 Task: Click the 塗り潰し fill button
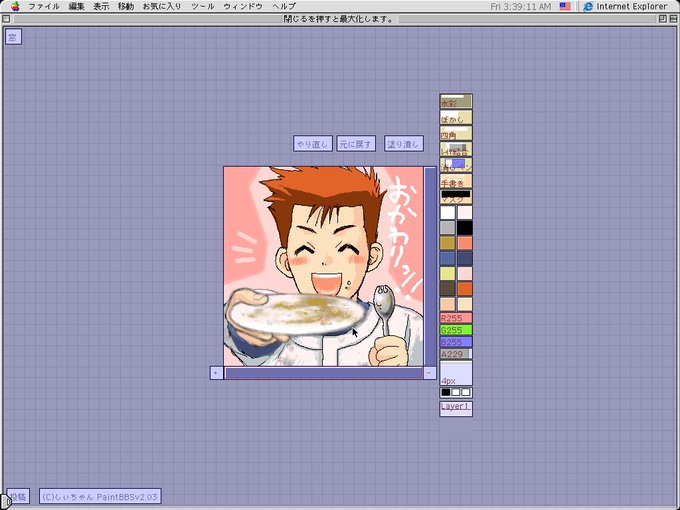pyautogui.click(x=403, y=144)
